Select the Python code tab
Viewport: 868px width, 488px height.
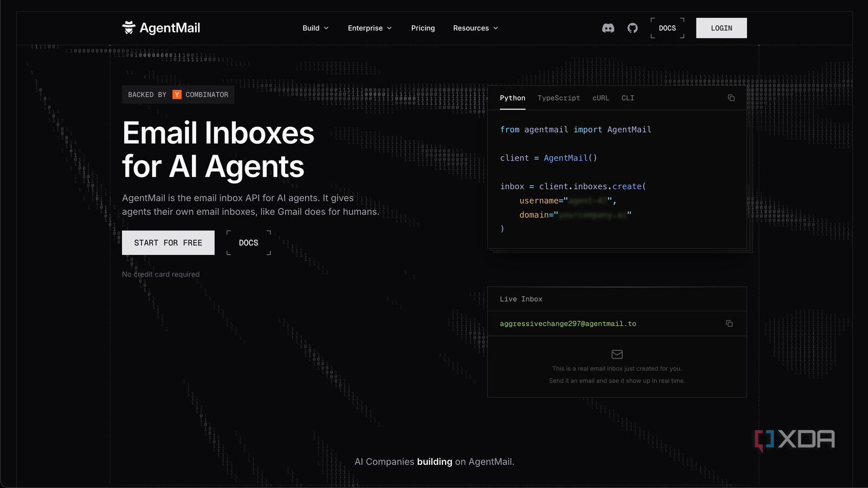(x=512, y=98)
